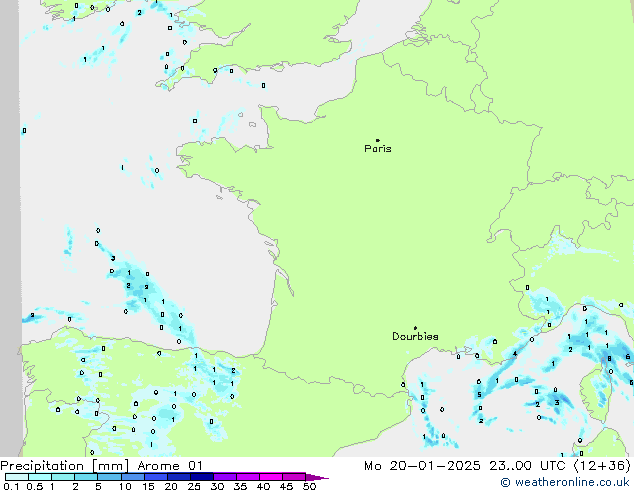634x490 pixels.
Task: Click the '15' legend scale value
Action: click(x=148, y=486)
